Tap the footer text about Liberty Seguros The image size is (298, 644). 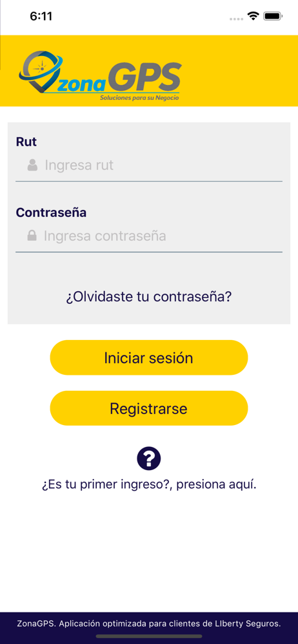pyautogui.click(x=149, y=623)
